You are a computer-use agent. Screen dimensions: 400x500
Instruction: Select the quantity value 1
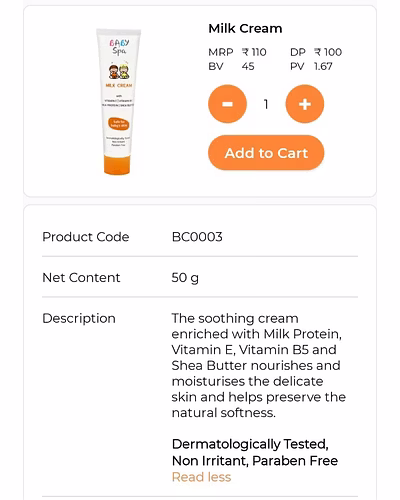point(266,104)
